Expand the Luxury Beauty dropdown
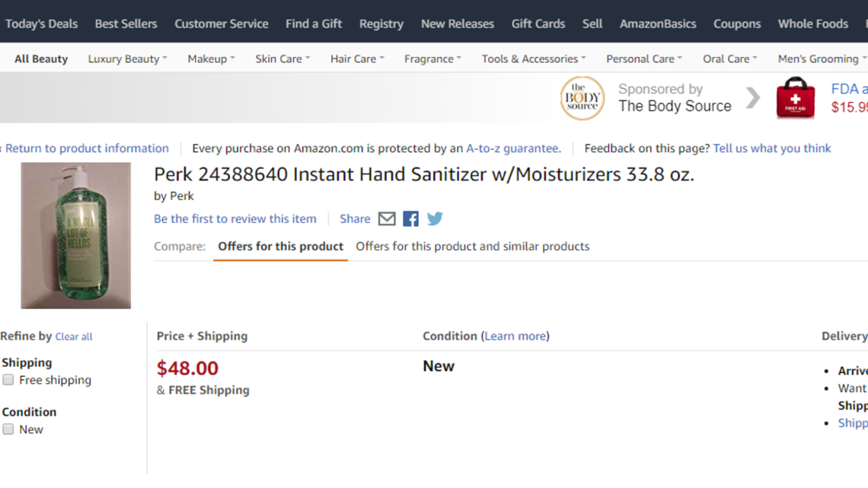Viewport: 868px width, 488px height. point(127,59)
